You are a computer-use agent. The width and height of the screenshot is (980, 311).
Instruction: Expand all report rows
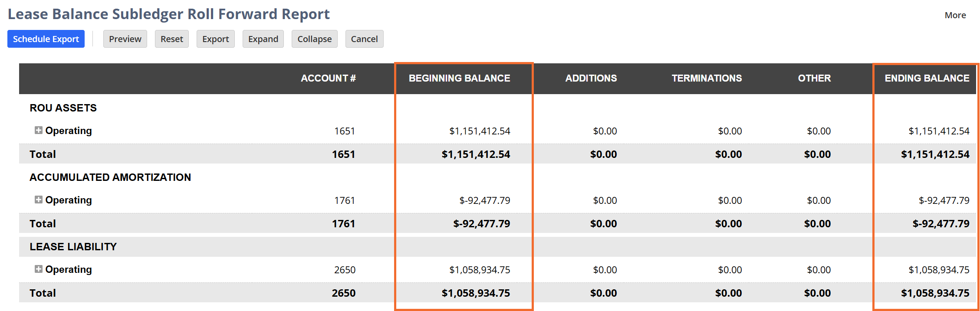coord(263,39)
